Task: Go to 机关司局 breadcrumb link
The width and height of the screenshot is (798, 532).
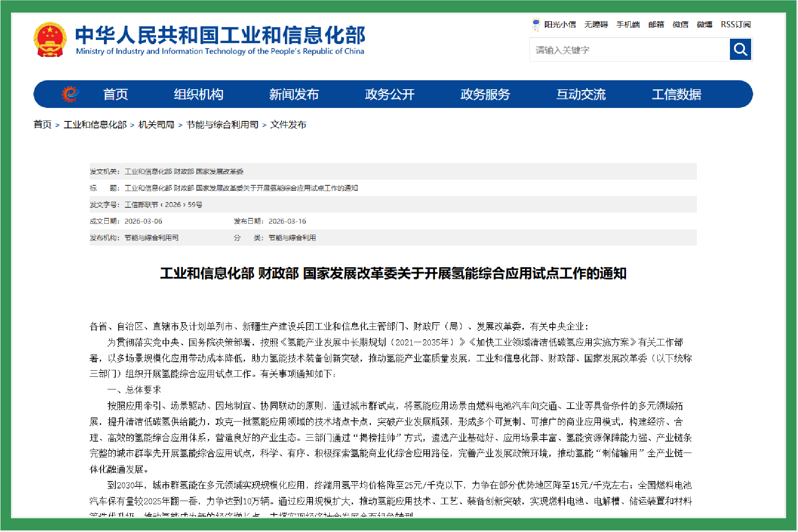Action: pyautogui.click(x=156, y=125)
